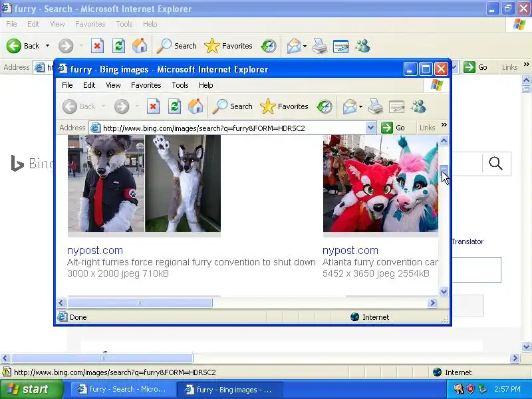Image resolution: width=532 pixels, height=399 pixels.
Task: Open Tools menu in background furry - Search window
Action: click(124, 24)
